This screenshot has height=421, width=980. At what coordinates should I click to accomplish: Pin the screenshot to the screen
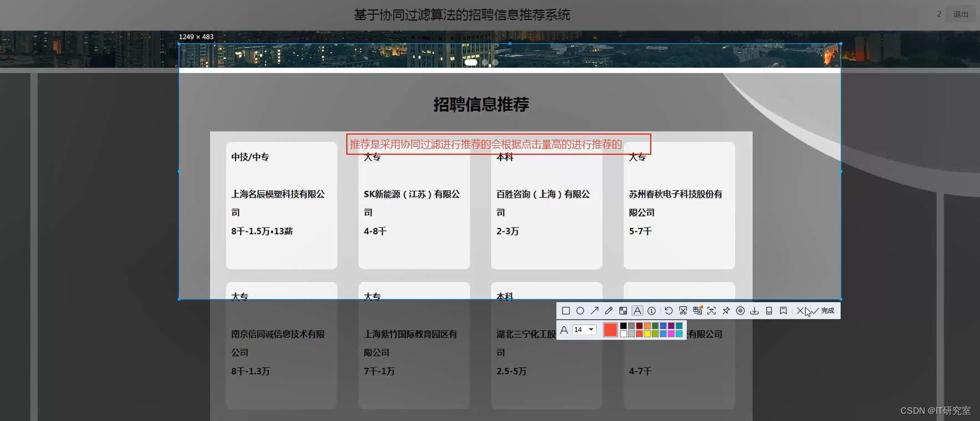coord(726,311)
